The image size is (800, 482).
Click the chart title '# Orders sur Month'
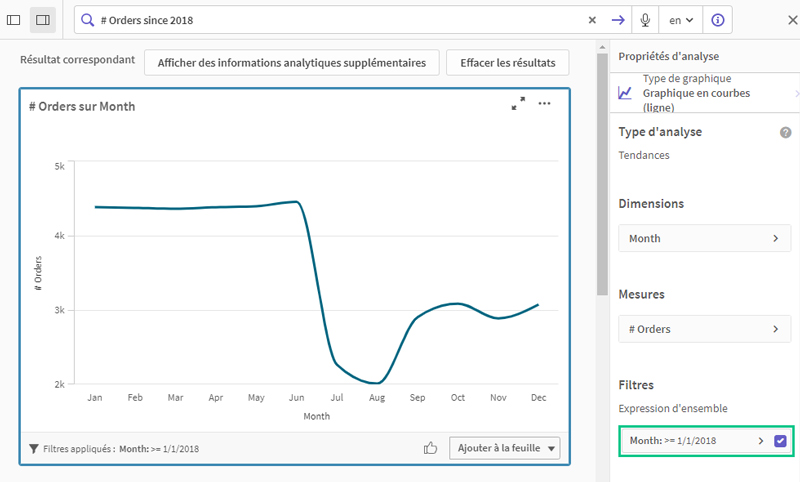point(82,106)
